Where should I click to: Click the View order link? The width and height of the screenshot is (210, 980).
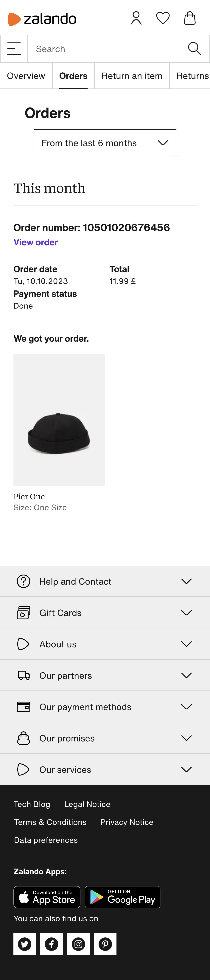click(35, 242)
